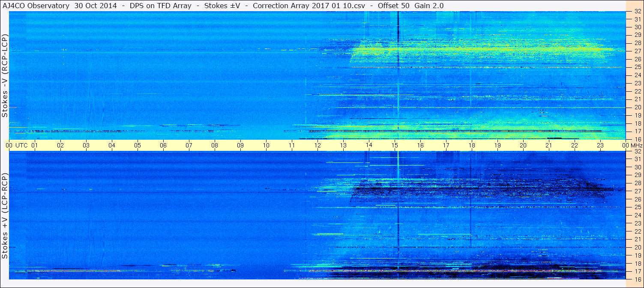Click the MHz unit label on the time axis

tap(636, 145)
